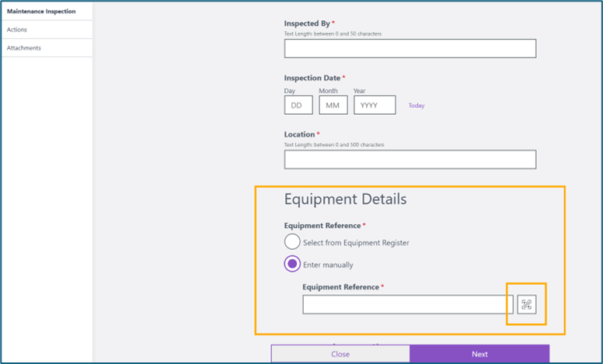Switch to the Actions sidebar tab
The height and width of the screenshot is (364, 603).
[x=17, y=29]
